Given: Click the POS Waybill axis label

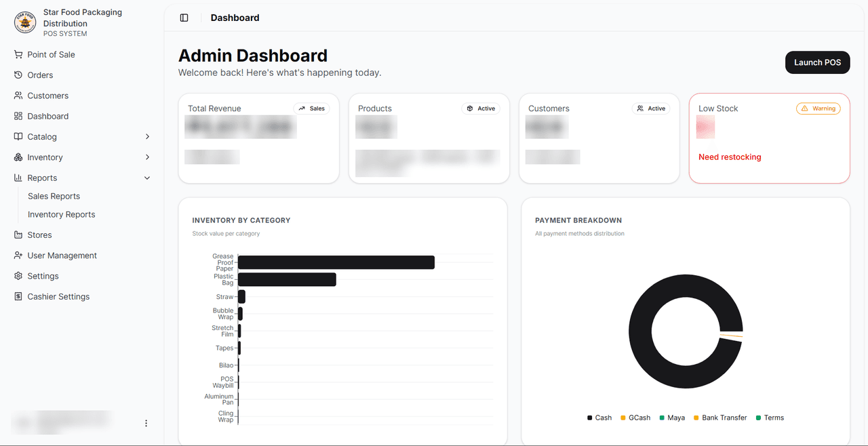Looking at the screenshot, I should coord(223,382).
